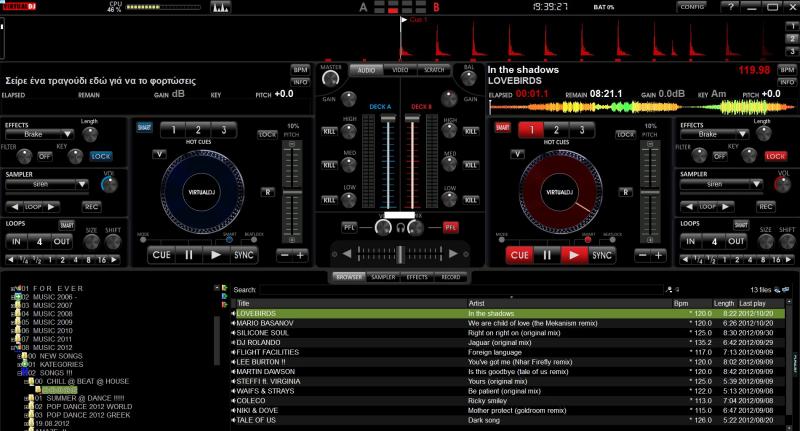The height and width of the screenshot is (431, 800).
Task: Toggle the left deck key LOCK
Action: (101, 156)
